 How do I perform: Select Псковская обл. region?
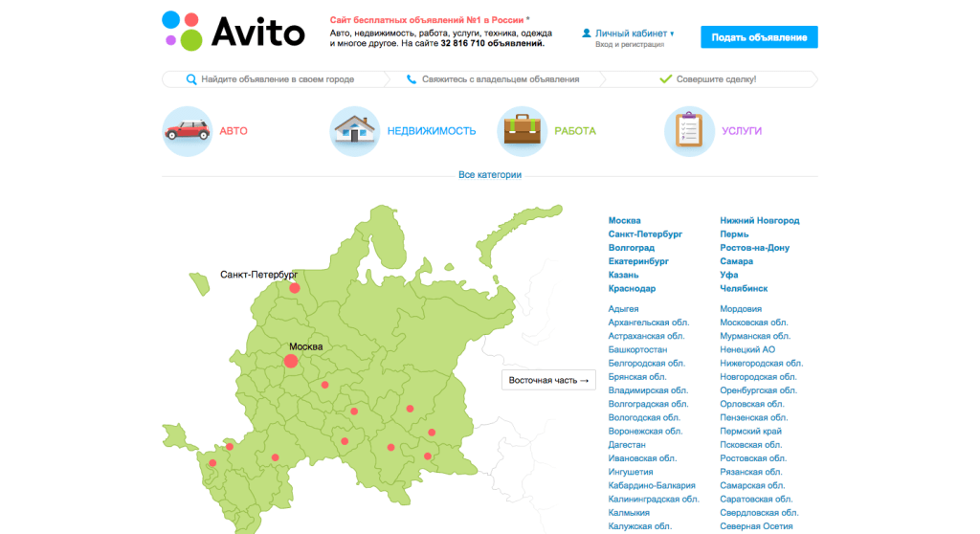tap(750, 445)
